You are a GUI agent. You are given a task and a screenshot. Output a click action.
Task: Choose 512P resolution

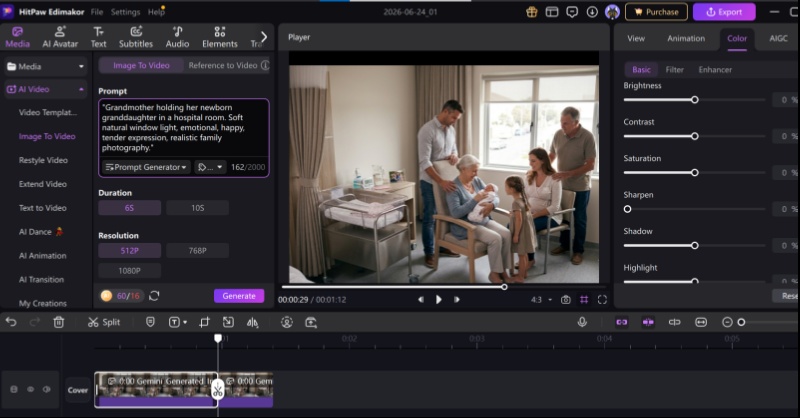[x=130, y=251]
